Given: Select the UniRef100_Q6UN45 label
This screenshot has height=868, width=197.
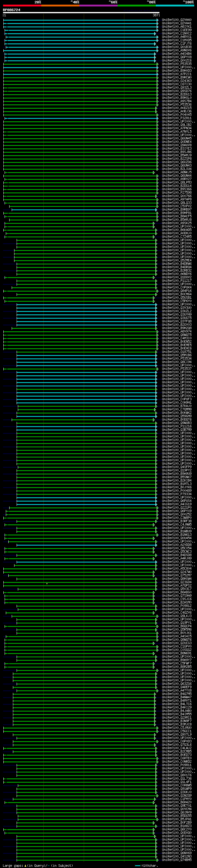Looking at the screenshot, I should [x=176, y=139].
